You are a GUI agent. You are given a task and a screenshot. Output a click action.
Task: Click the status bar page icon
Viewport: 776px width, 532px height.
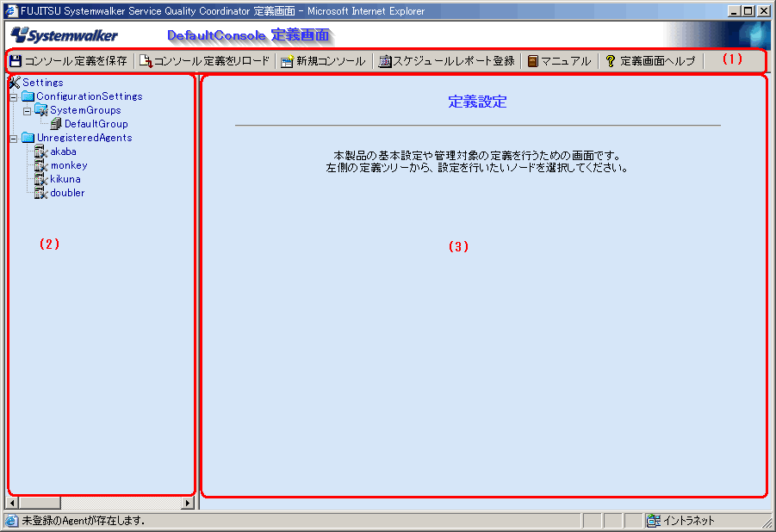tap(12, 521)
